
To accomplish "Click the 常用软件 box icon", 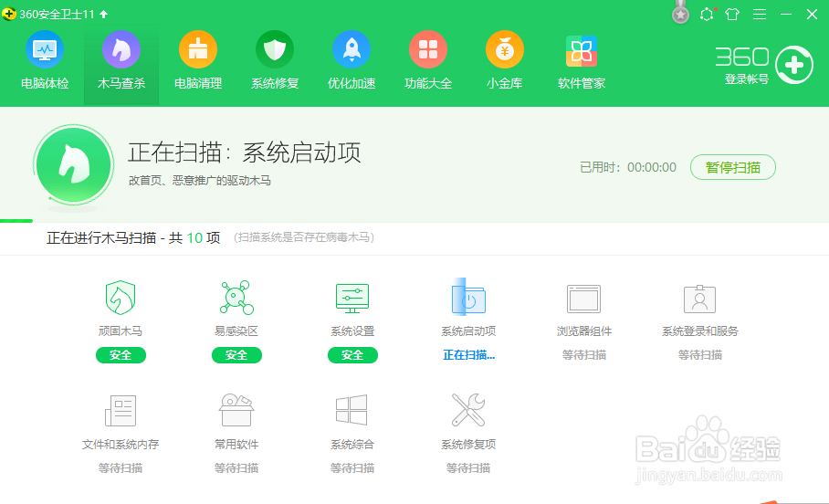I will (x=236, y=410).
